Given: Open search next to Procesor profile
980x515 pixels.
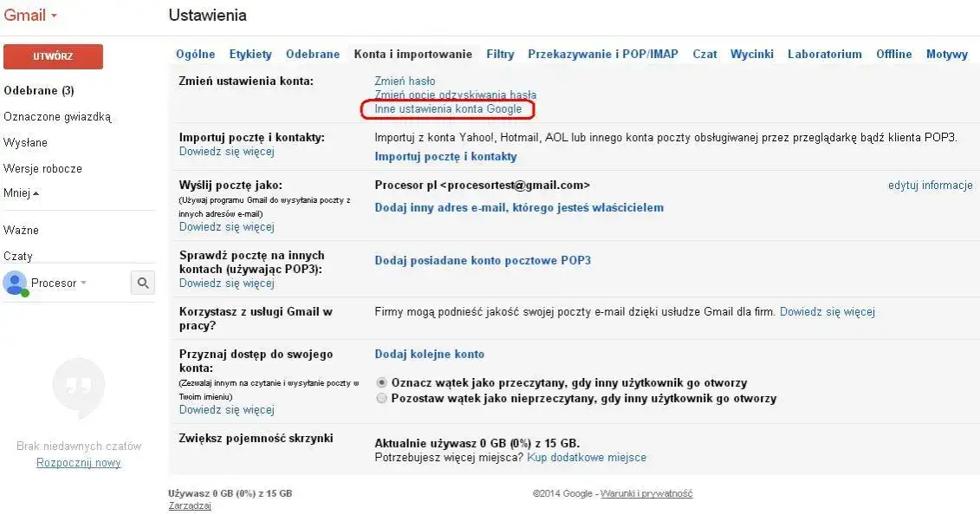Looking at the screenshot, I should [142, 283].
